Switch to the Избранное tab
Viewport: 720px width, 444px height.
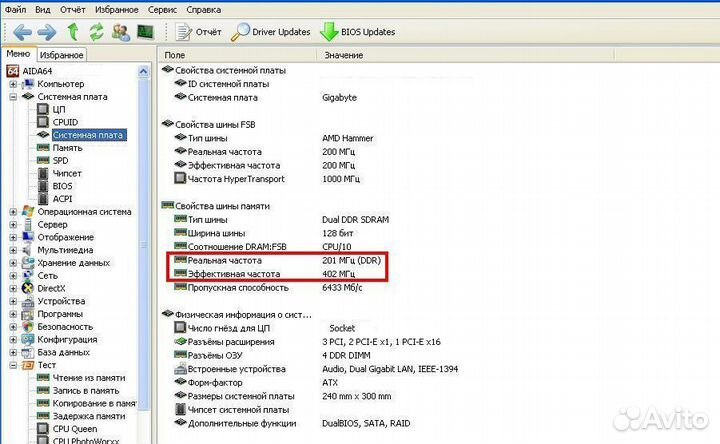point(62,55)
